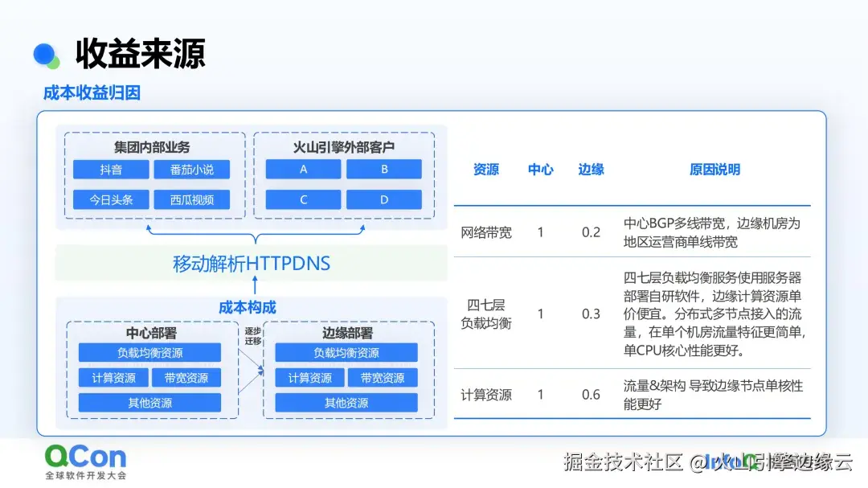
Task: Expand the 集团内部业务 group
Action: [153, 147]
